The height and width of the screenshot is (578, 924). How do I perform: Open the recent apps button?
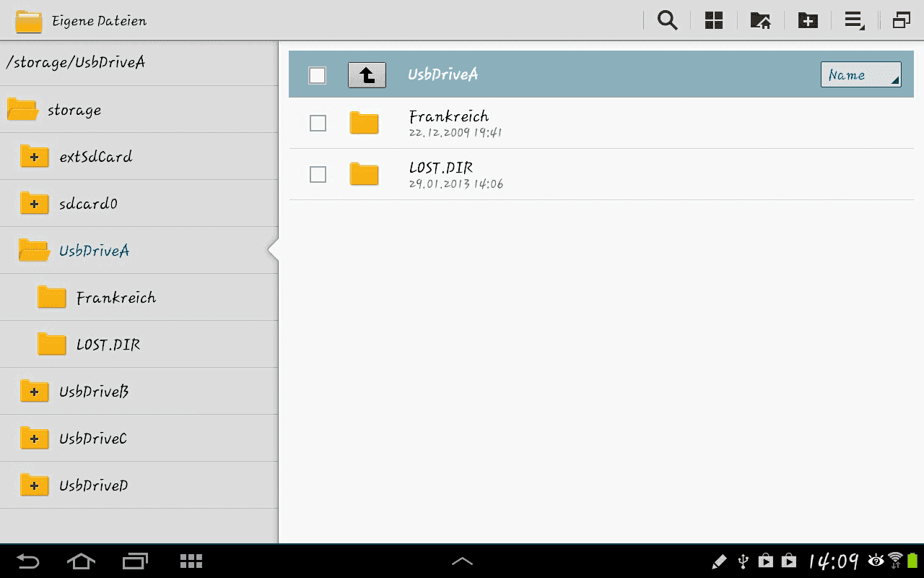click(x=135, y=561)
